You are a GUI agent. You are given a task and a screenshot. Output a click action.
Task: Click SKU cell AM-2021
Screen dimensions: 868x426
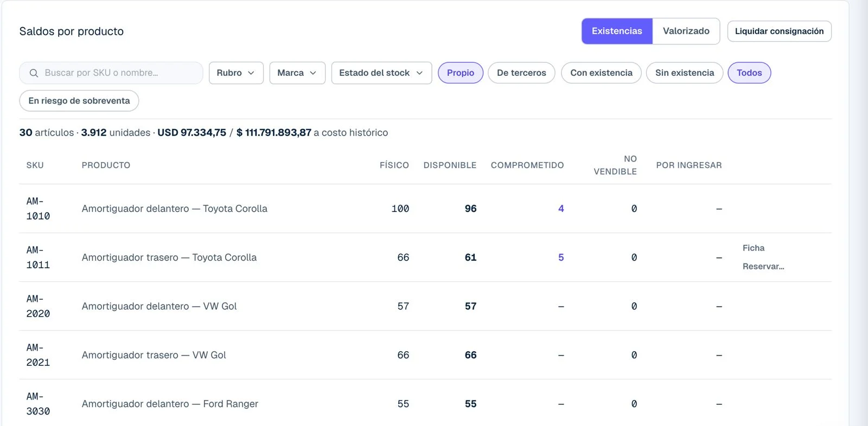[x=38, y=355]
